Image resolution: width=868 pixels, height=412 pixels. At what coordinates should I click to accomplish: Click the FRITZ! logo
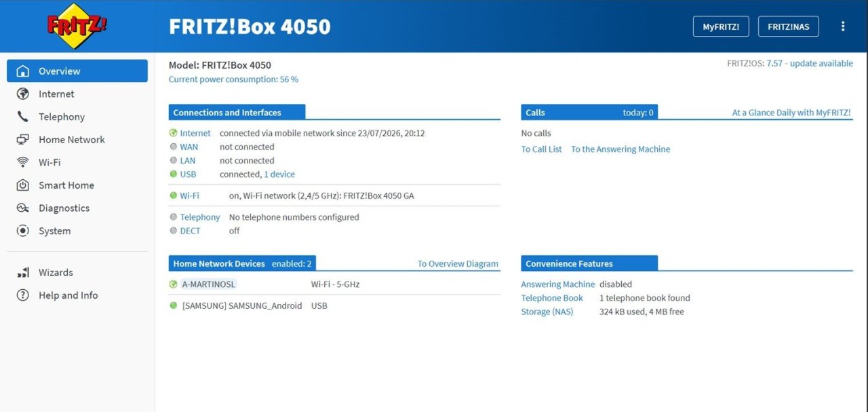point(77,26)
